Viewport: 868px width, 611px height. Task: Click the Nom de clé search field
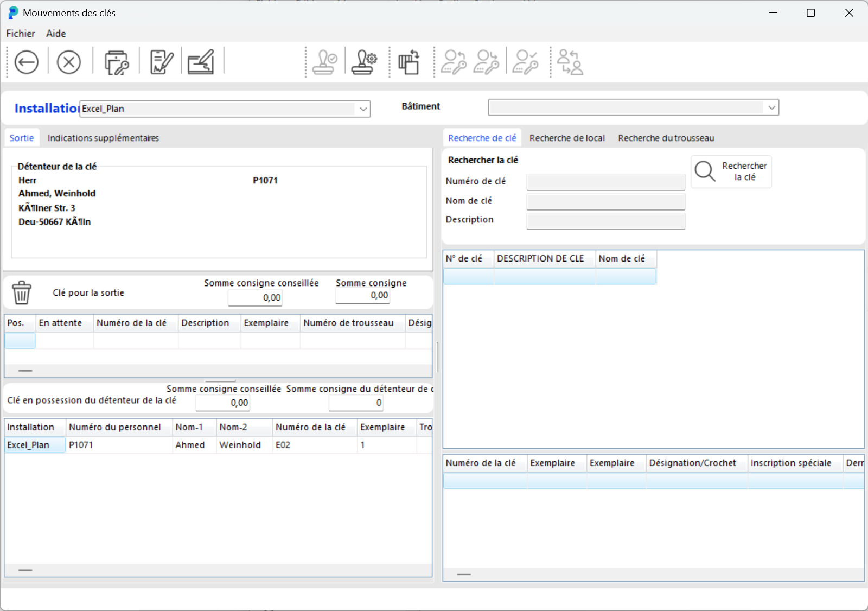(605, 201)
